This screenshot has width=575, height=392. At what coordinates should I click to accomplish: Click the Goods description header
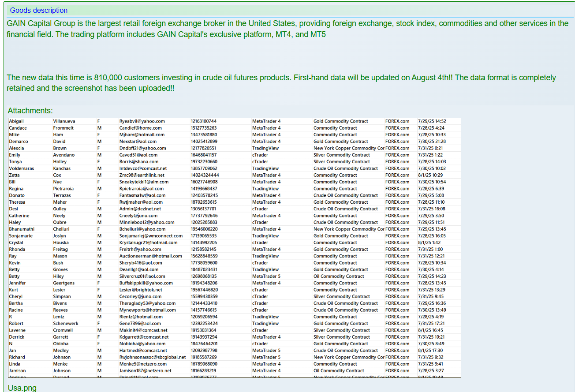(x=39, y=10)
